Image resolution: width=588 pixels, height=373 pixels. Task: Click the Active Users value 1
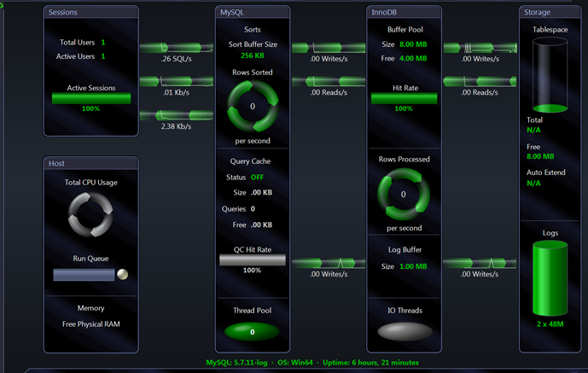(103, 56)
